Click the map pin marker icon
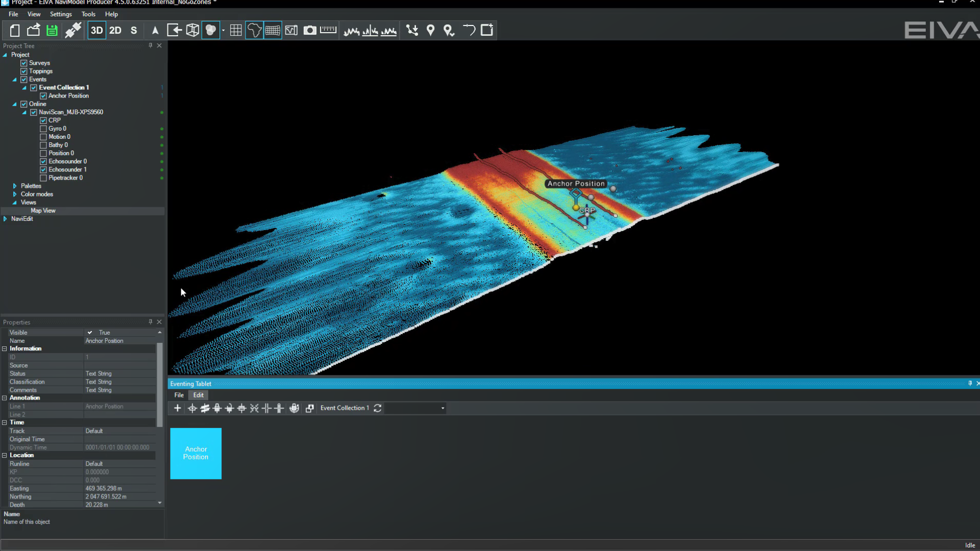 coord(430,31)
